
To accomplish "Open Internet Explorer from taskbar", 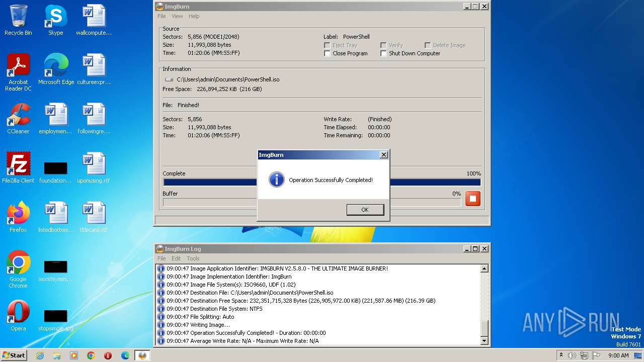I will (x=40, y=355).
